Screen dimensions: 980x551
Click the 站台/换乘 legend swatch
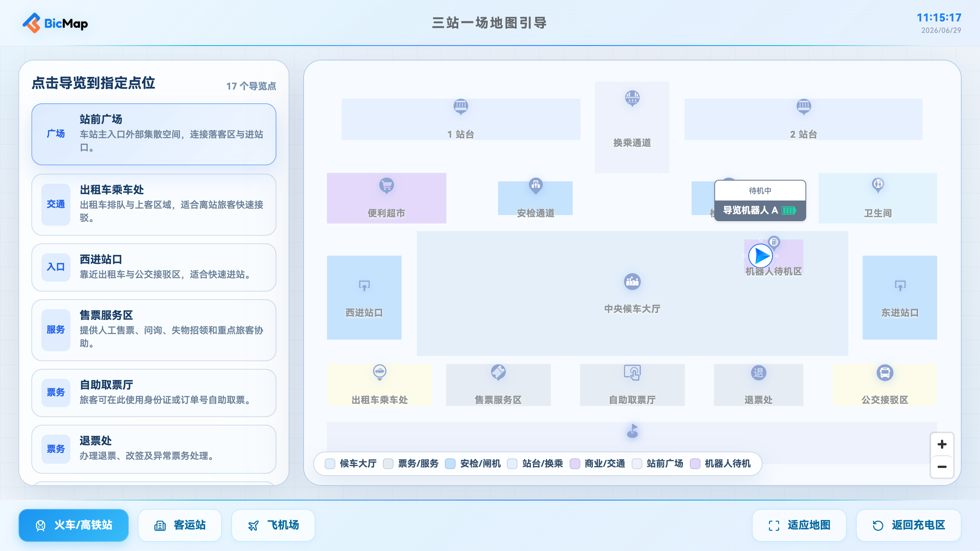point(512,464)
